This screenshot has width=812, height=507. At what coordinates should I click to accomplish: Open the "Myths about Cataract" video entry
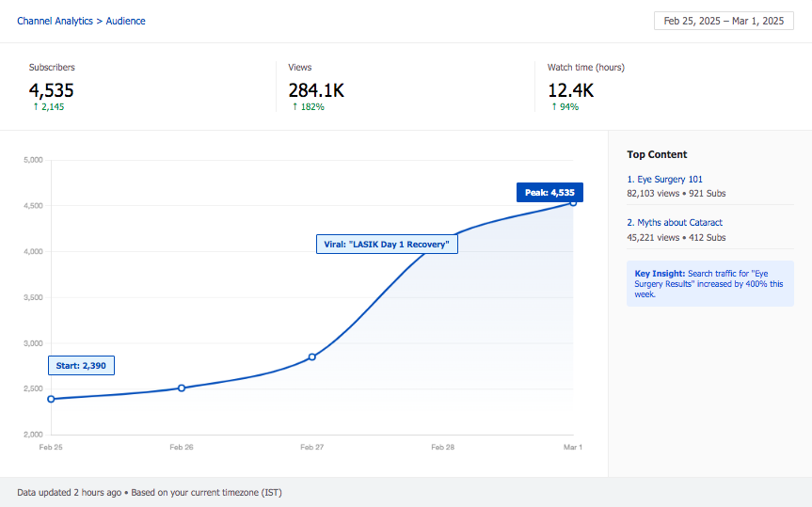click(677, 223)
